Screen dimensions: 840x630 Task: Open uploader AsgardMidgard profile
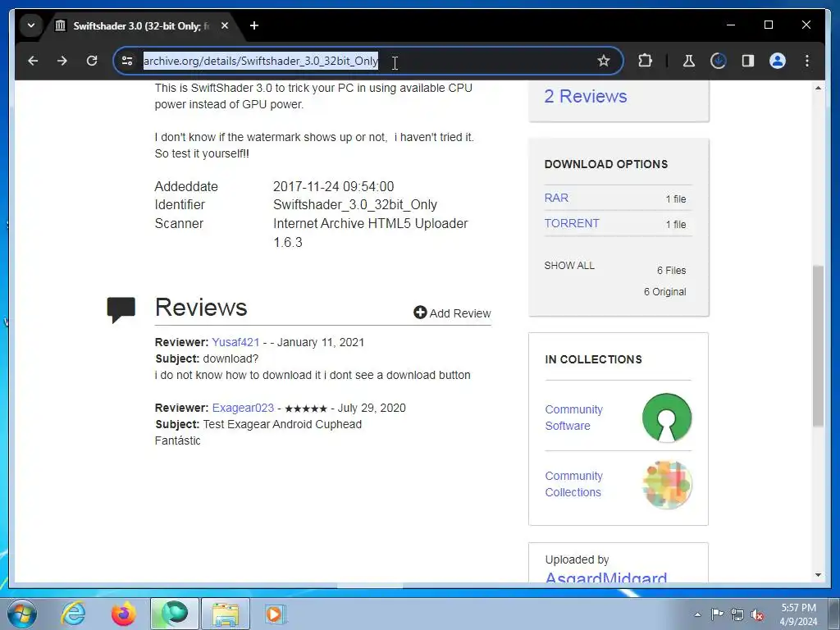[606, 577]
